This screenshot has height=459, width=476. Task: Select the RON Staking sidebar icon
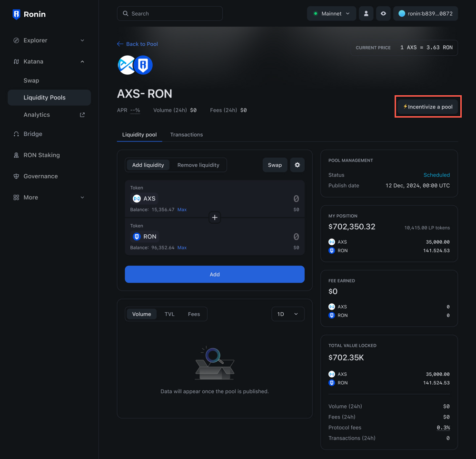click(x=17, y=155)
